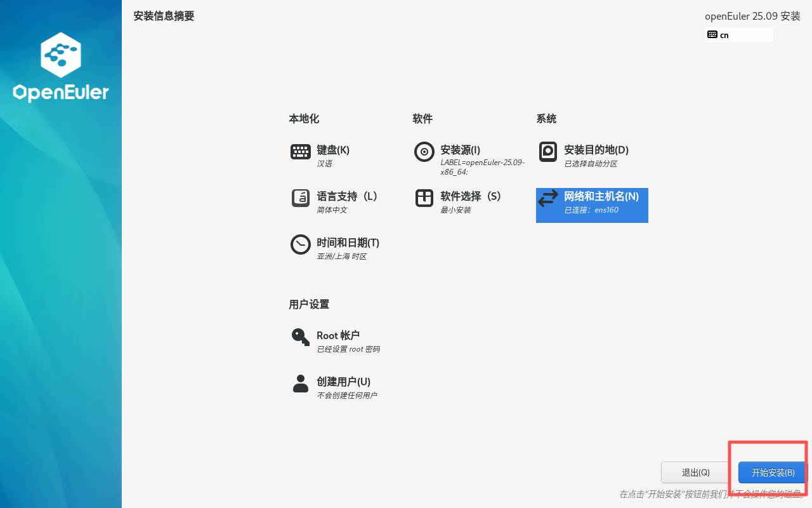Click the installation source disc icon
This screenshot has width=812, height=508.
point(424,152)
